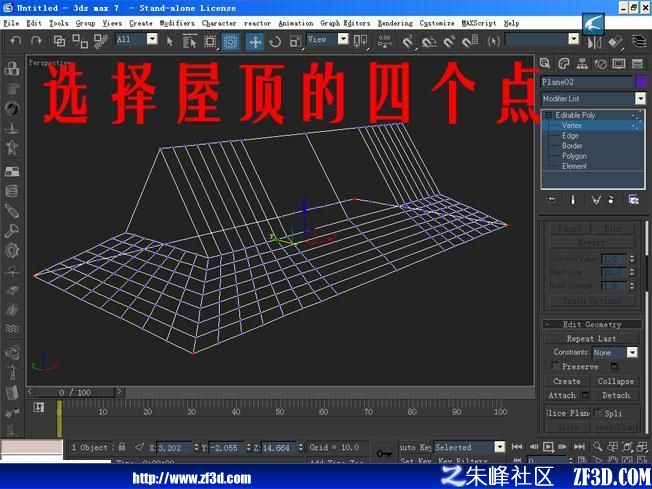Select Polygon sub-object level

pos(574,156)
